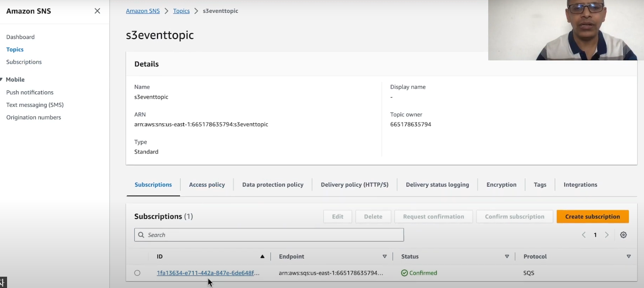Image resolution: width=644 pixels, height=288 pixels.
Task: Focus the subscriptions Search field
Action: (269, 235)
